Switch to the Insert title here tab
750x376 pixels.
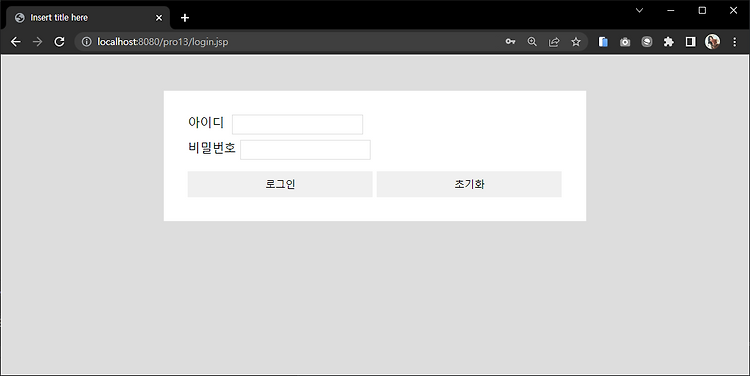[88, 18]
